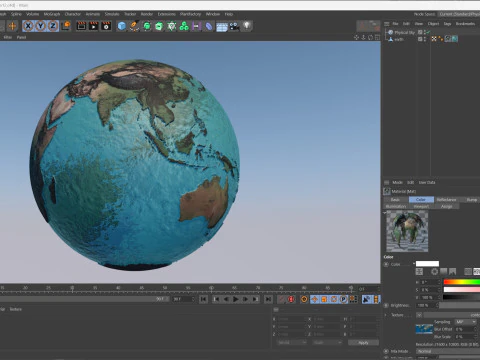
Task: Click the green subdivision surface generator icon
Action: click(x=147, y=26)
